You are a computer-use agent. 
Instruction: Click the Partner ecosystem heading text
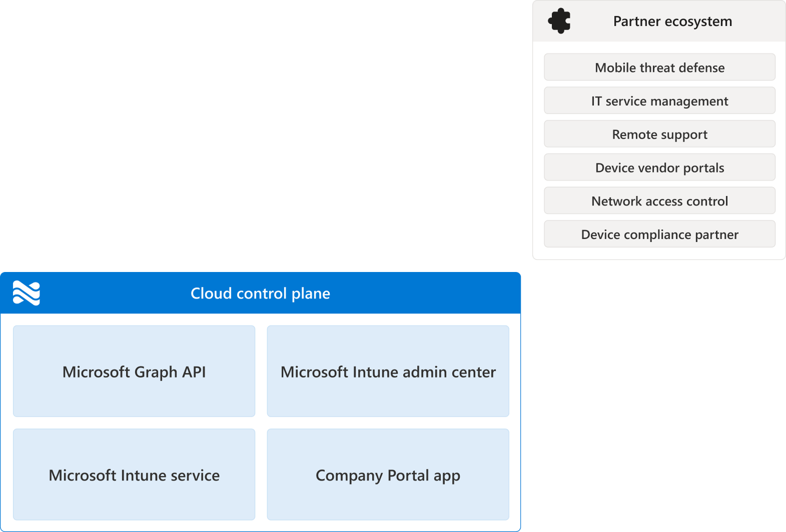[x=672, y=21]
